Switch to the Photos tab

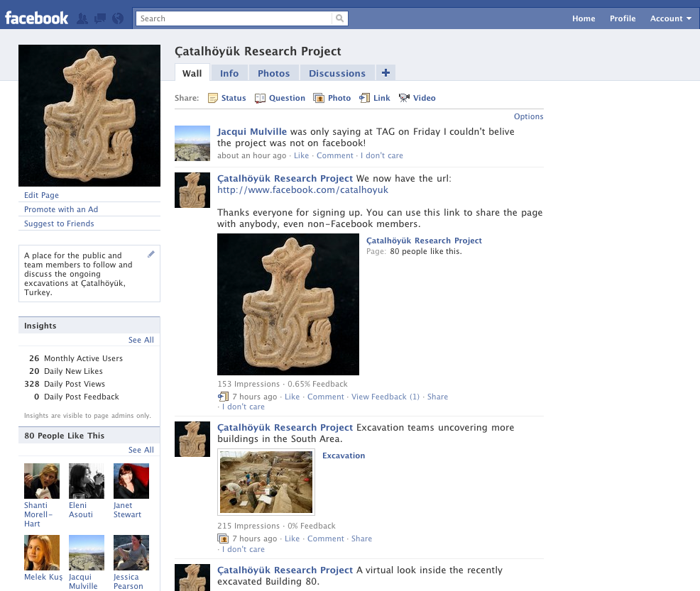(273, 73)
